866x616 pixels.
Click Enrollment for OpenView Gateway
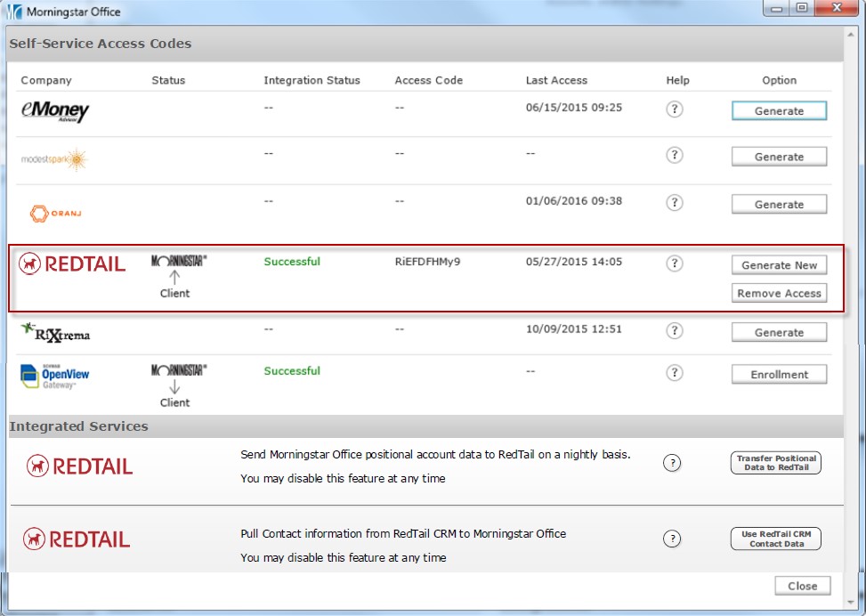click(779, 375)
